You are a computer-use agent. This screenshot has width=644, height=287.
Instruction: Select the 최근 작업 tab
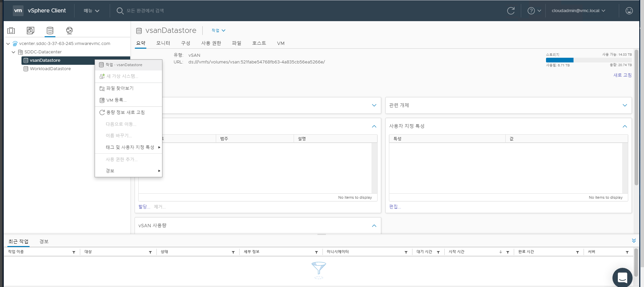[18, 242]
